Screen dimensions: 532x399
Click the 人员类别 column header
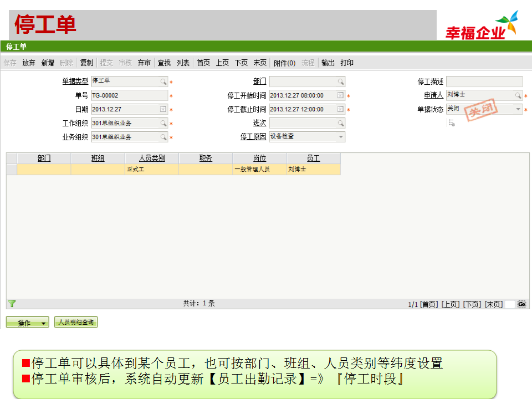152,158
